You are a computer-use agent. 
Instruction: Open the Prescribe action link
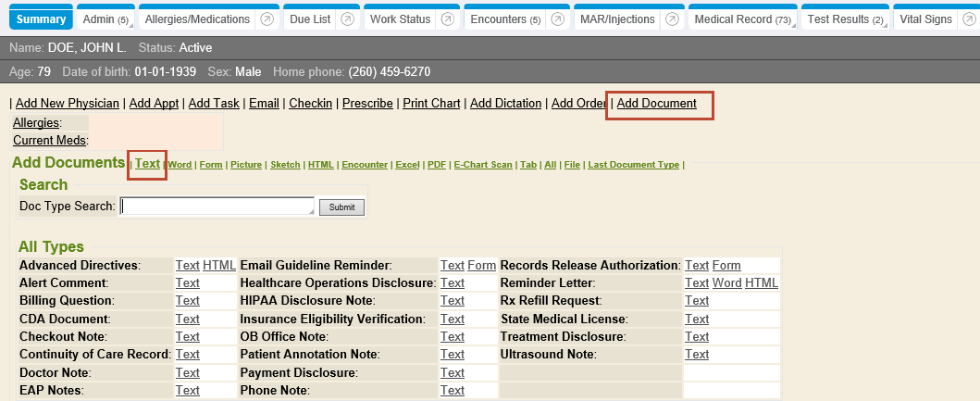click(367, 104)
